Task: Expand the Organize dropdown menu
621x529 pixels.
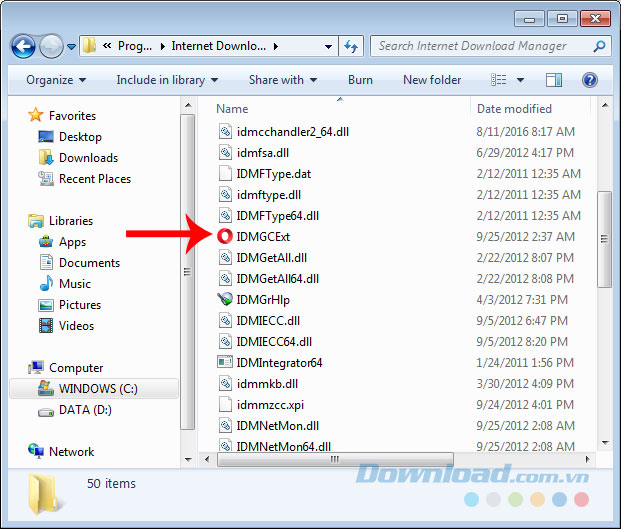Action: [56, 80]
